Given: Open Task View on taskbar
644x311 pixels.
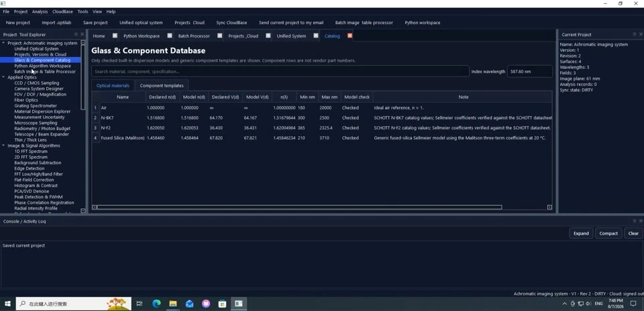Looking at the screenshot, I should pos(140,304).
